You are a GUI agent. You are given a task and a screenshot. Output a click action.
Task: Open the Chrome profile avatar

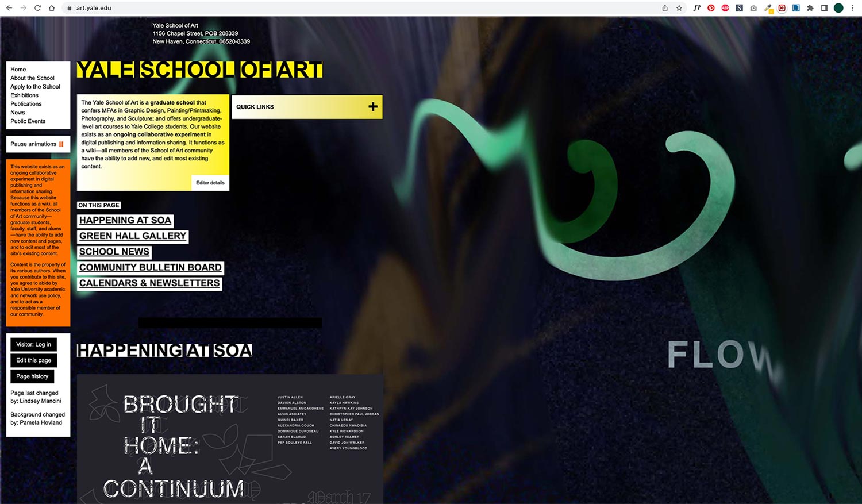click(x=838, y=8)
